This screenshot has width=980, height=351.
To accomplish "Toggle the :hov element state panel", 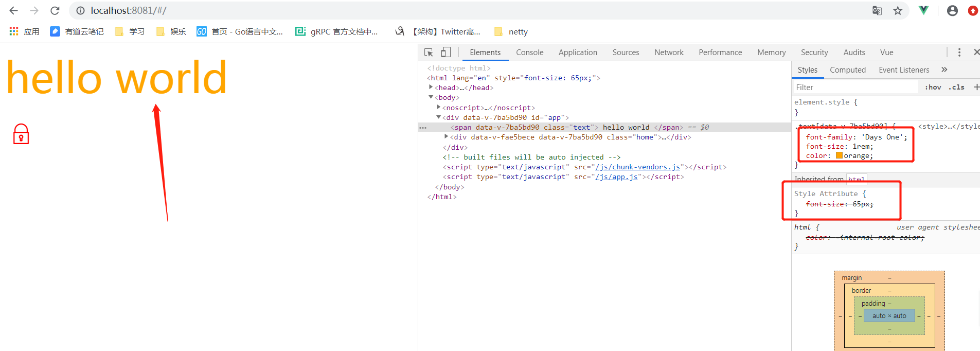I will pos(933,87).
